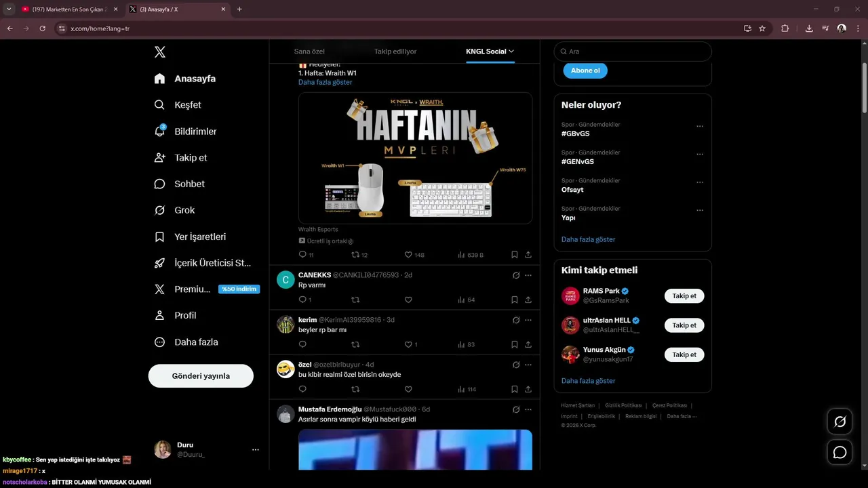Show more trends under Neler oluyor
This screenshot has height=488, width=868.
pyautogui.click(x=589, y=239)
